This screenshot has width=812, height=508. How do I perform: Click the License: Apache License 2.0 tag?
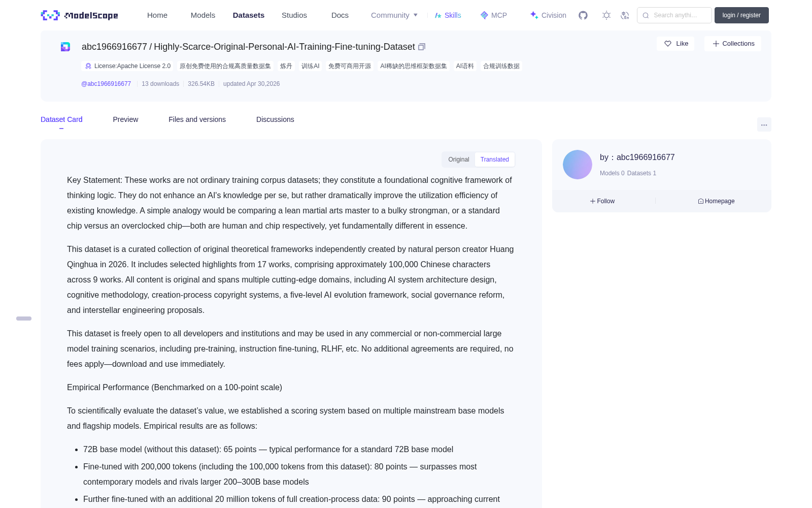tap(127, 66)
